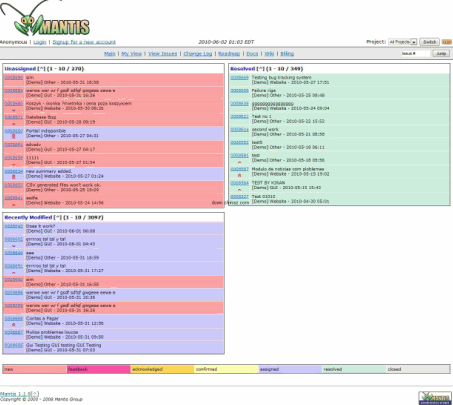The width and height of the screenshot is (453, 405).
Task: Click the [^] link beside Resolved
Action: (260, 69)
